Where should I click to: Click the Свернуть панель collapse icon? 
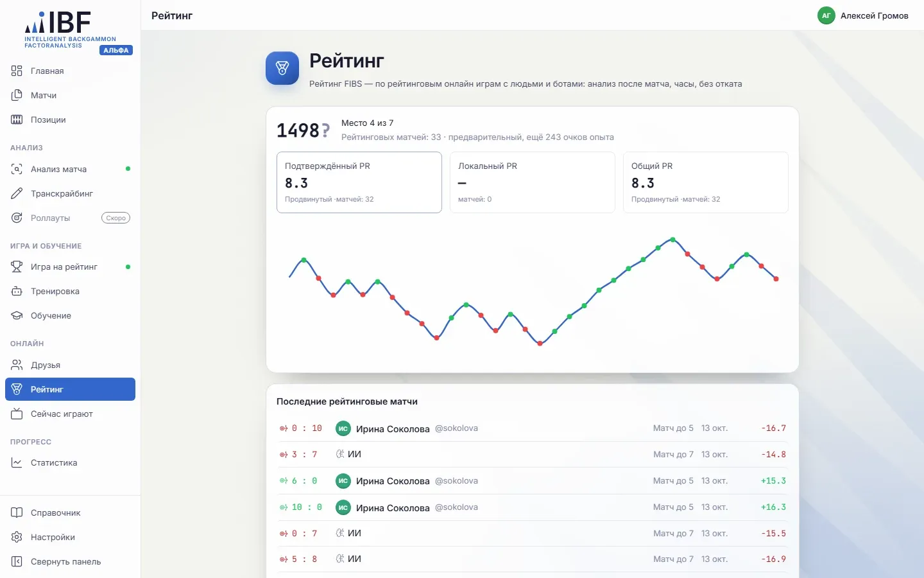point(17,561)
